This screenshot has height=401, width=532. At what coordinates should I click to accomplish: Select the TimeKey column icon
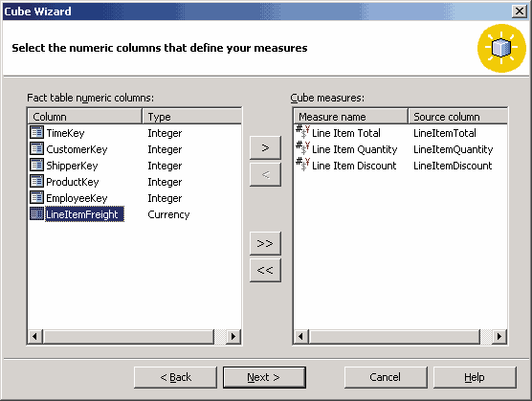[x=36, y=133]
